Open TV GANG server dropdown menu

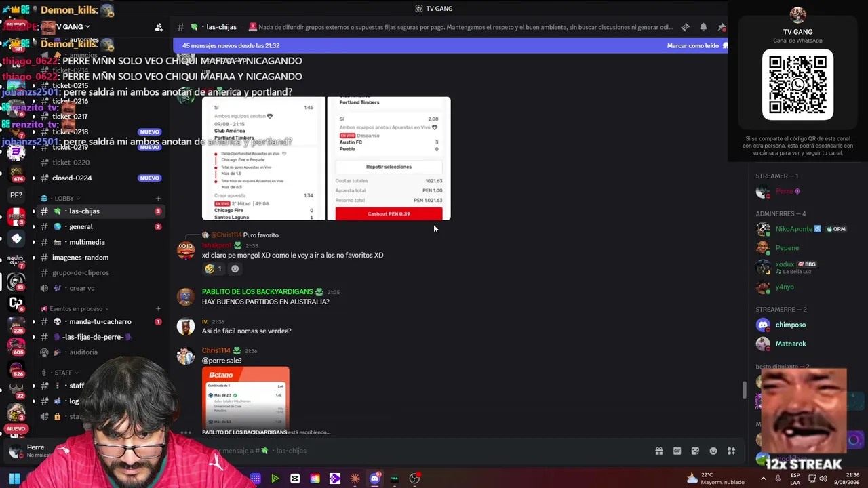coord(71,27)
